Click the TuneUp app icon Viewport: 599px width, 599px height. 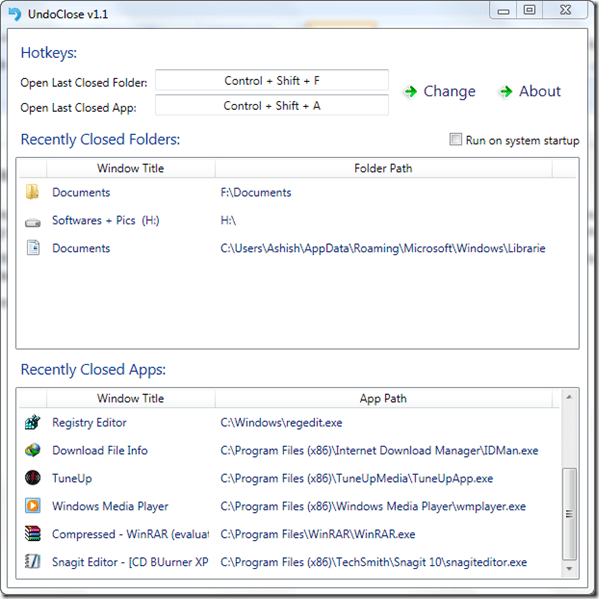point(32,478)
